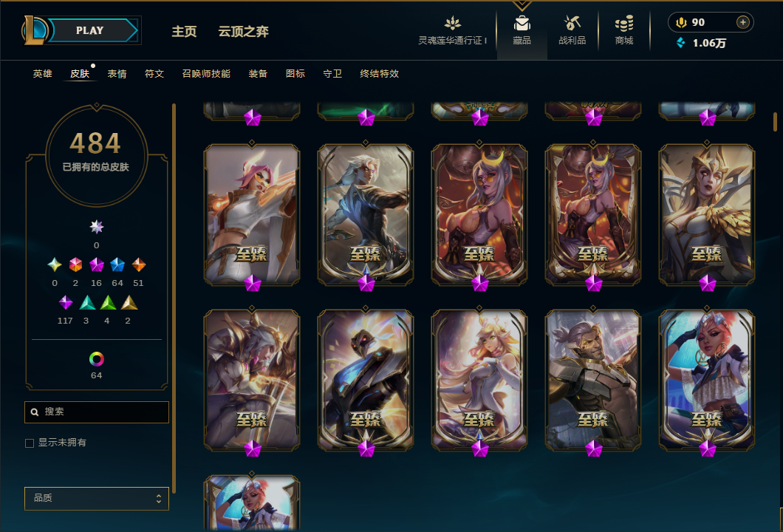Open the 战利品 loot icon
Viewport: 783px width, 532px height.
572,23
